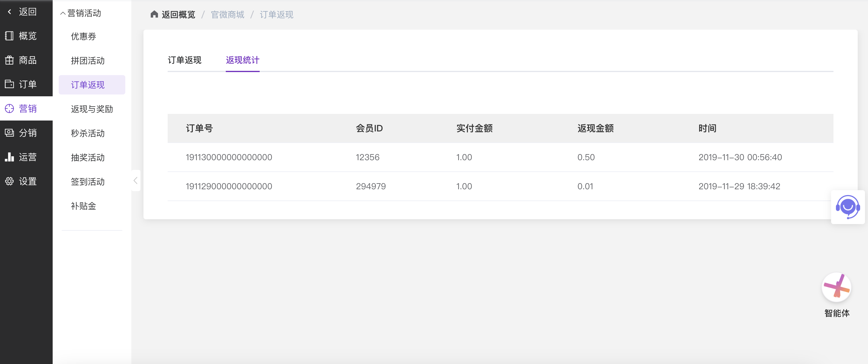
Task: Open the 订单 orders folder icon
Action: pyautogui.click(x=9, y=84)
